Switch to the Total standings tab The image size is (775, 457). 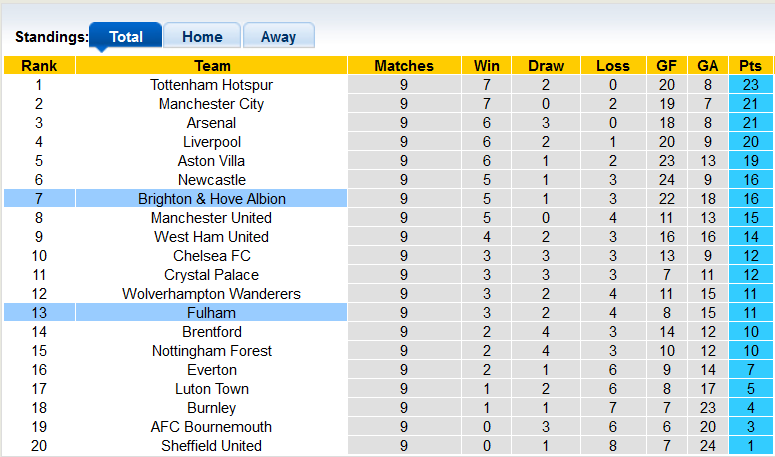coord(126,36)
